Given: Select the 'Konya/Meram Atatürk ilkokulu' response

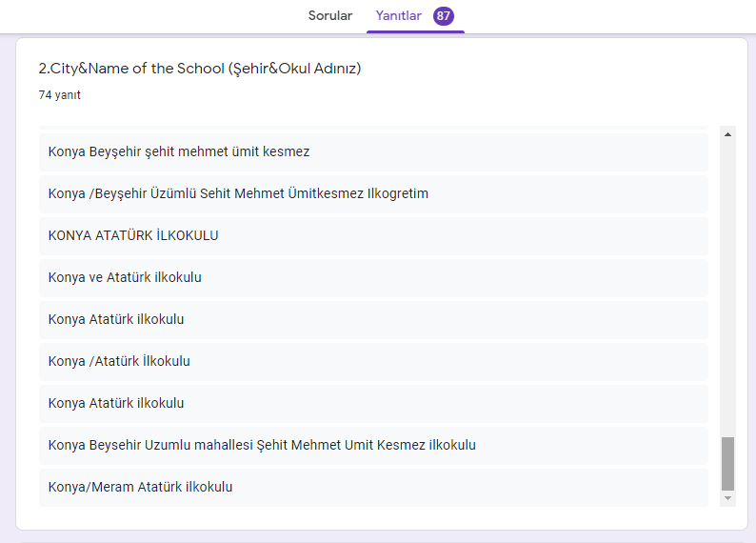Looking at the screenshot, I should (140, 487).
